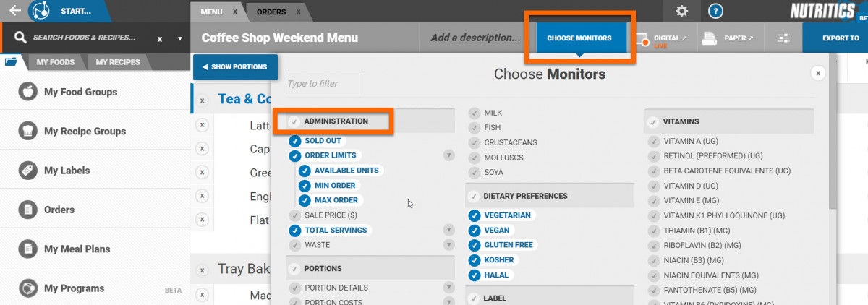Click the Choose Monitors button

tap(579, 38)
